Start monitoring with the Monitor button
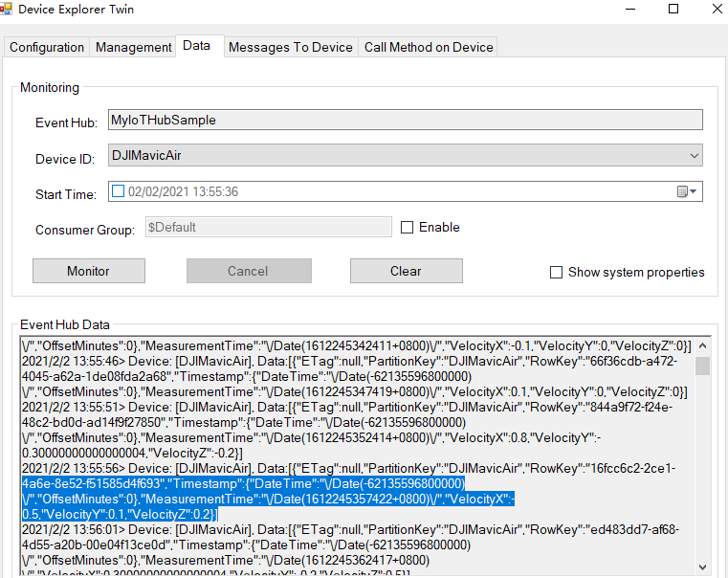Image resolution: width=728 pixels, height=578 pixels. 89,271
